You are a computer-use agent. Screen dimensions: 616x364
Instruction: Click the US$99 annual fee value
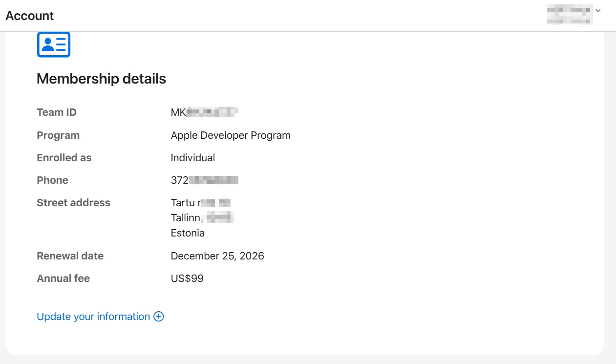(187, 278)
